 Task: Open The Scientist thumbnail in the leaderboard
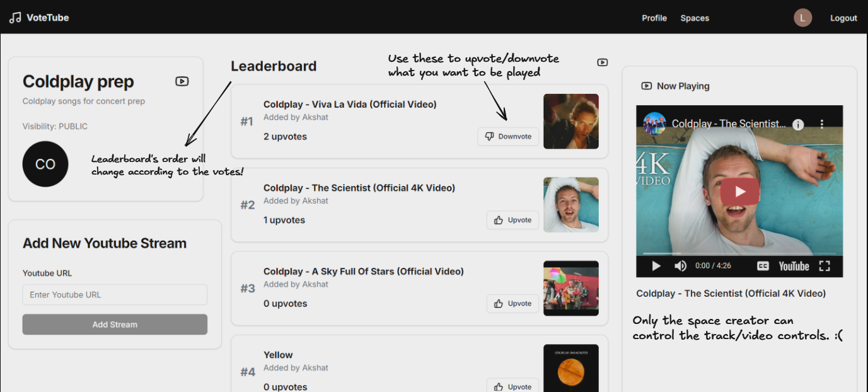pyautogui.click(x=571, y=205)
